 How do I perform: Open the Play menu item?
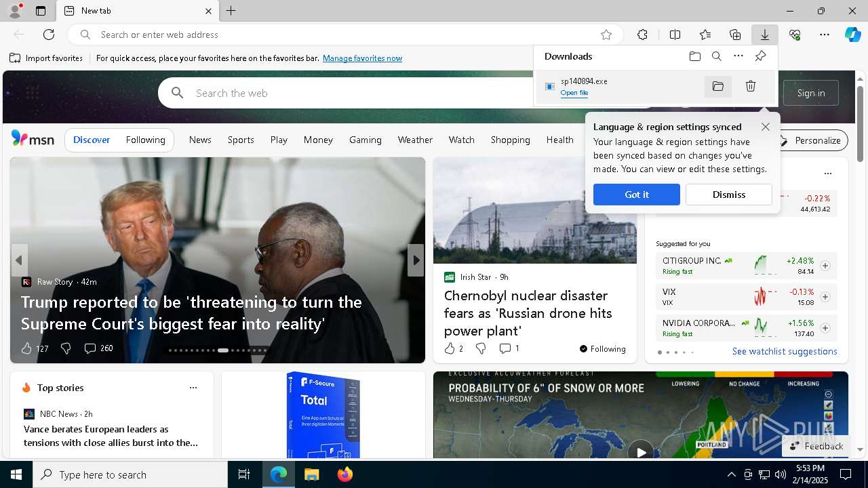click(279, 140)
